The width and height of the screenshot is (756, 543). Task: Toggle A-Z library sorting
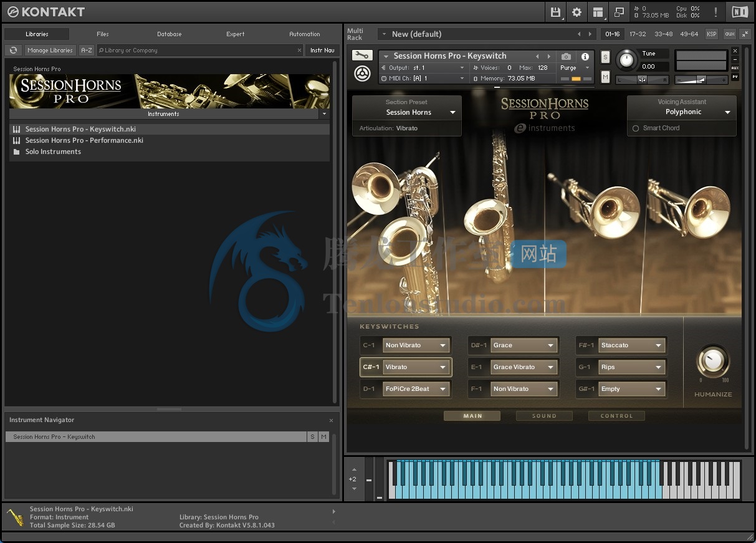click(87, 50)
